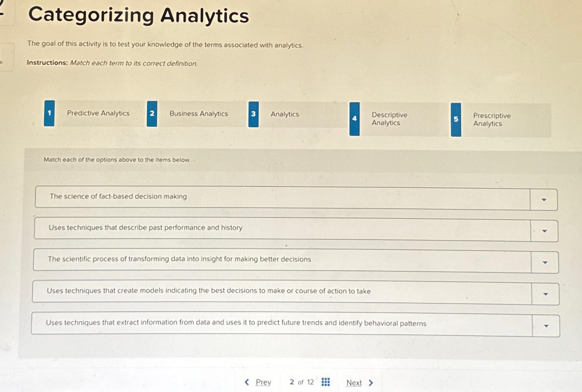Click the number 3 badge for Analytics

tap(253, 114)
